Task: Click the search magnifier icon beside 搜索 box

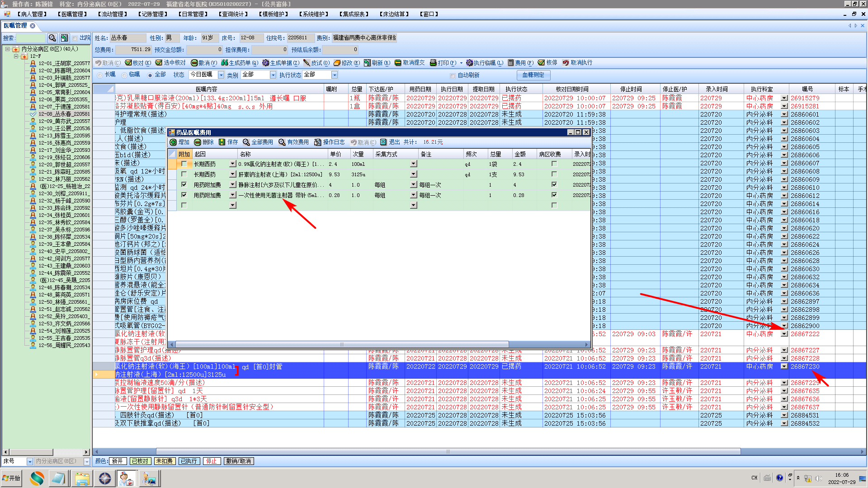Action: 52,38
